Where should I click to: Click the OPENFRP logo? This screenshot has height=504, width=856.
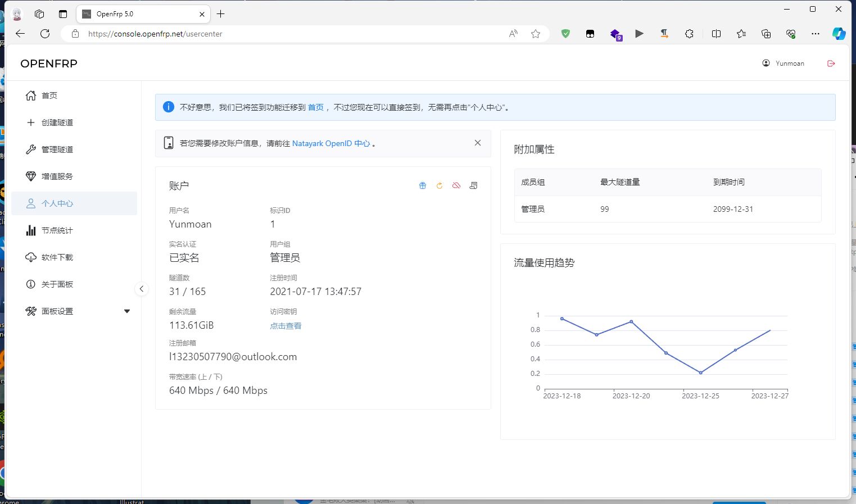[49, 63]
